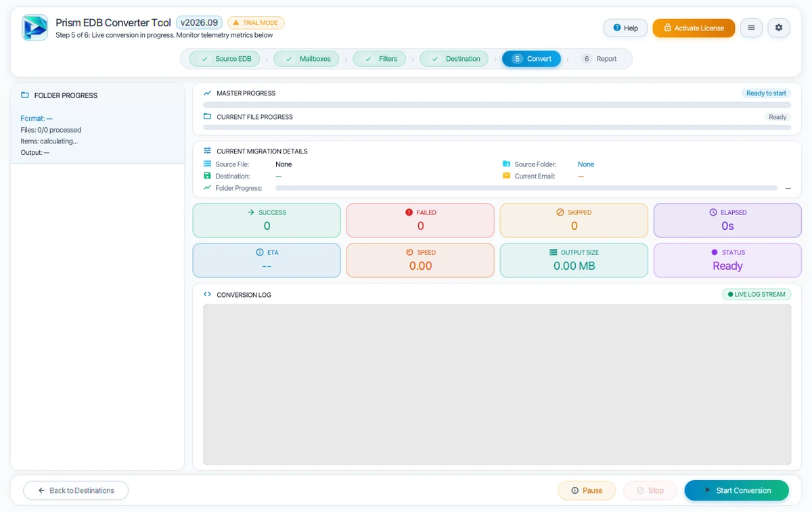Go to the Source EDB step
The width and height of the screenshot is (812, 512).
(225, 59)
